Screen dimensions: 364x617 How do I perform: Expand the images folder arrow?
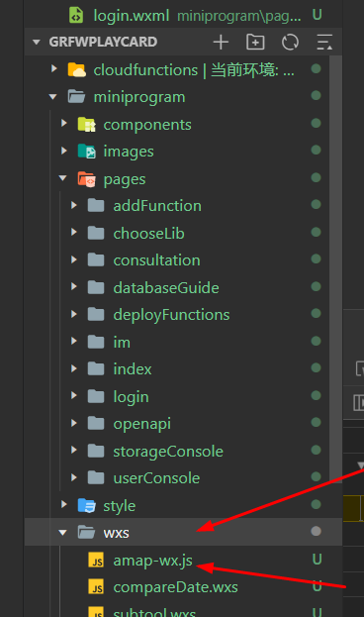pyautogui.click(x=64, y=151)
